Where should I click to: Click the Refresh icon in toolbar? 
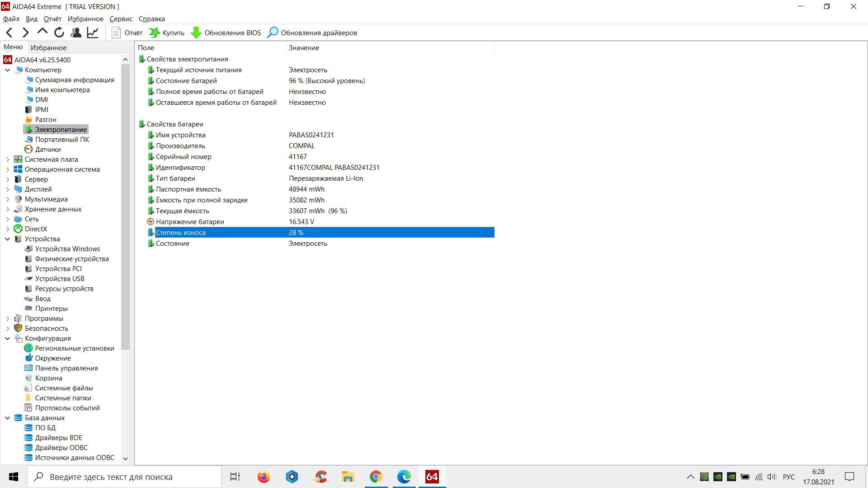[x=59, y=33]
